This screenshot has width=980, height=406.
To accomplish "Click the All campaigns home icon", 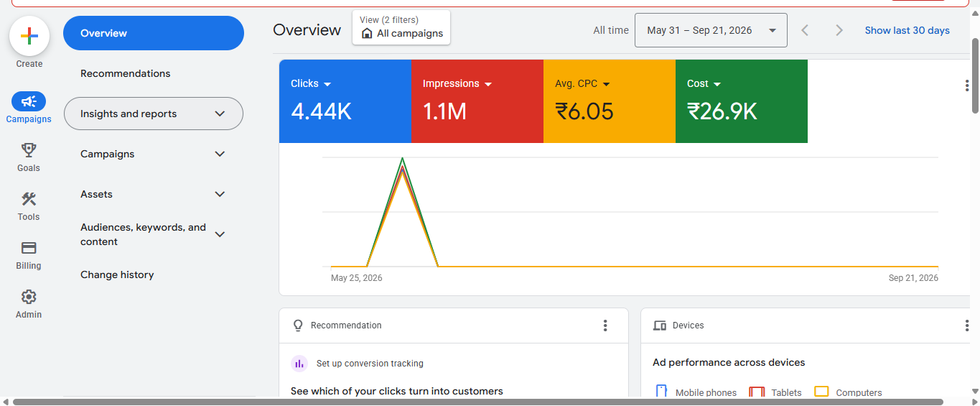I will click(367, 33).
